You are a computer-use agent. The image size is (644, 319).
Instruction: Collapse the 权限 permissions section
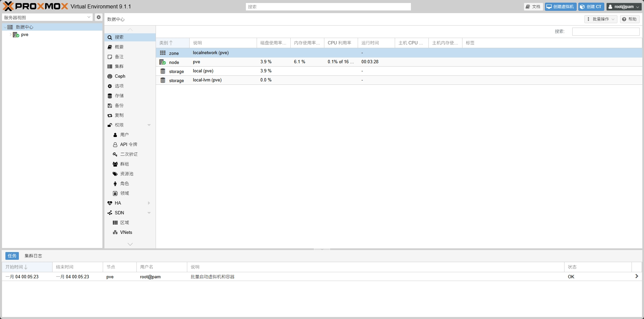tap(149, 125)
